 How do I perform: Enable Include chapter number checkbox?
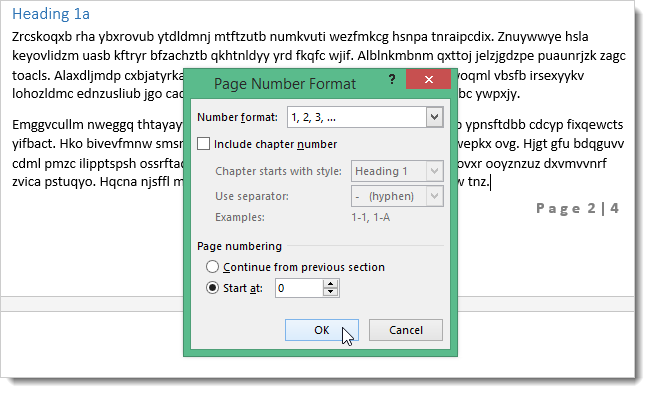pyautogui.click(x=204, y=144)
